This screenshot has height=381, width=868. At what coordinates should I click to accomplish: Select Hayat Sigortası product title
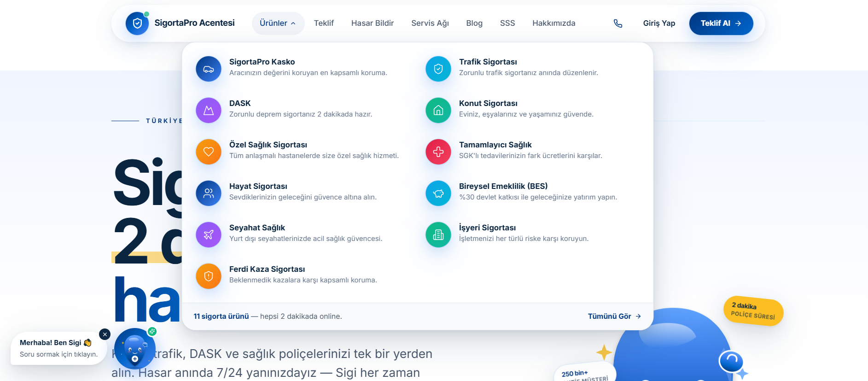click(258, 186)
